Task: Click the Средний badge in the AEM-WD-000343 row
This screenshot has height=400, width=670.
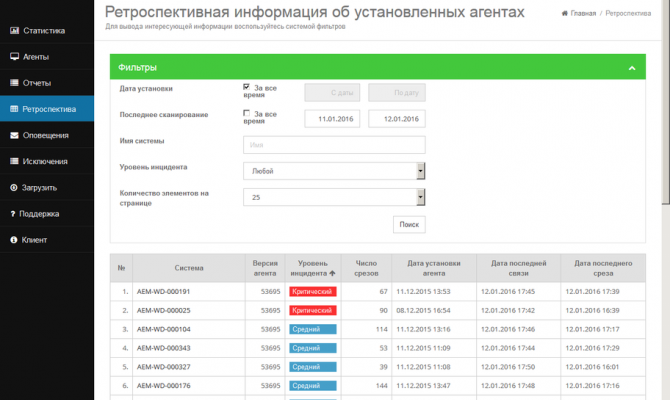Action: click(x=313, y=348)
